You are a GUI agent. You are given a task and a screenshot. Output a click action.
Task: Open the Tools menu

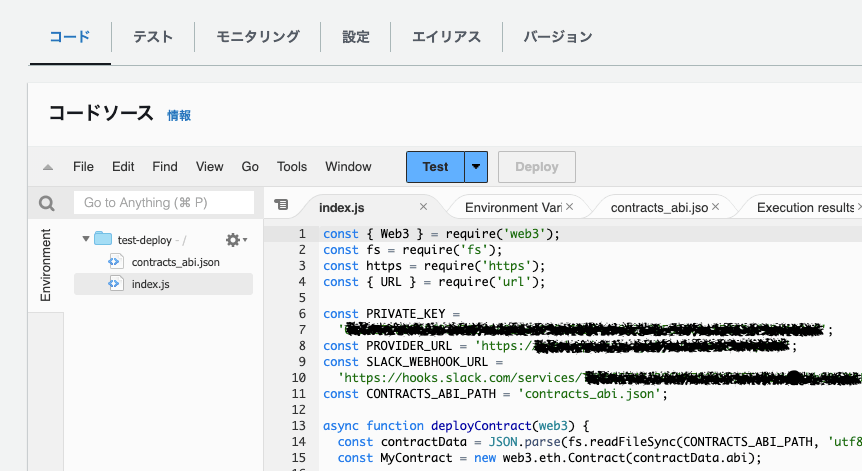292,167
